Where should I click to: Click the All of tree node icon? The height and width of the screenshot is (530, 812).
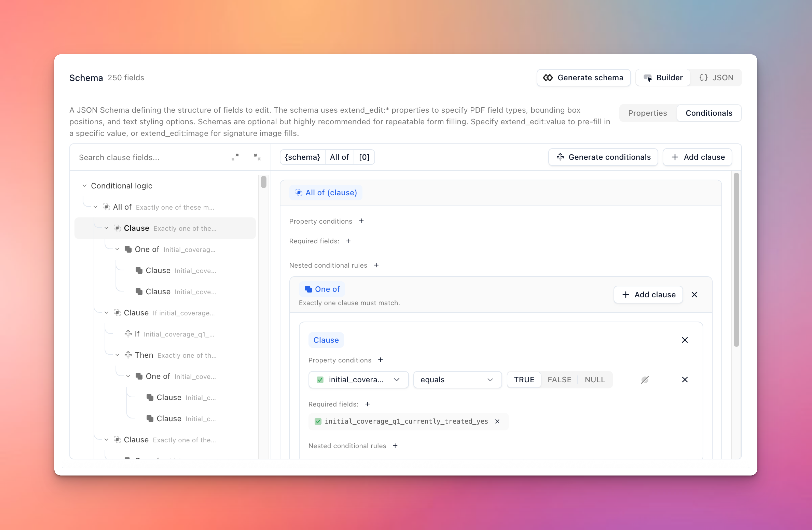click(106, 207)
